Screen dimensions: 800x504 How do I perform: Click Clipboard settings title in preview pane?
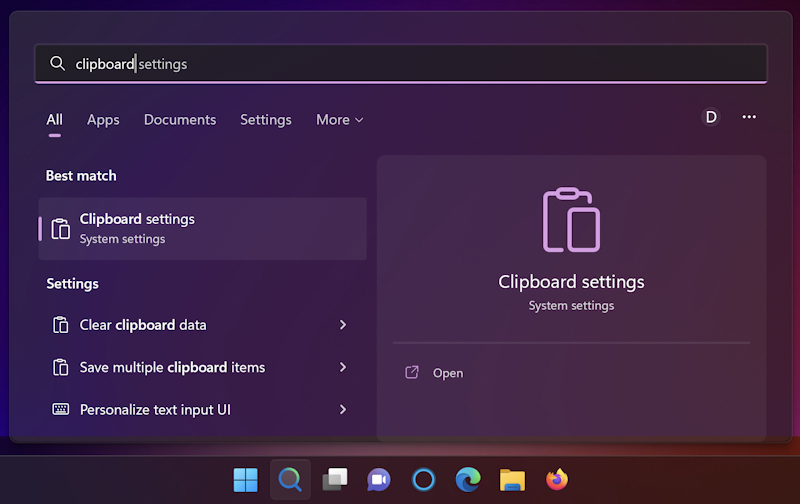coord(571,282)
